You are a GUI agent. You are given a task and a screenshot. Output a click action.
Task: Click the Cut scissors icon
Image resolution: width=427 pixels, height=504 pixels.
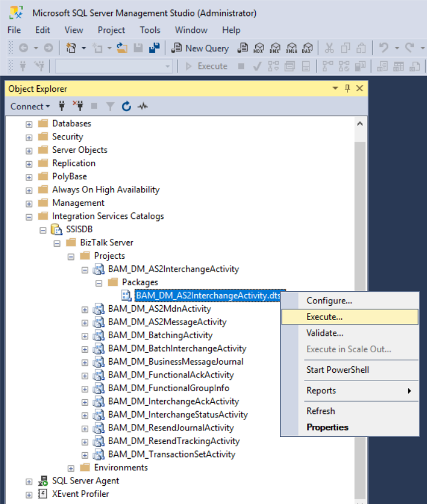(x=329, y=48)
